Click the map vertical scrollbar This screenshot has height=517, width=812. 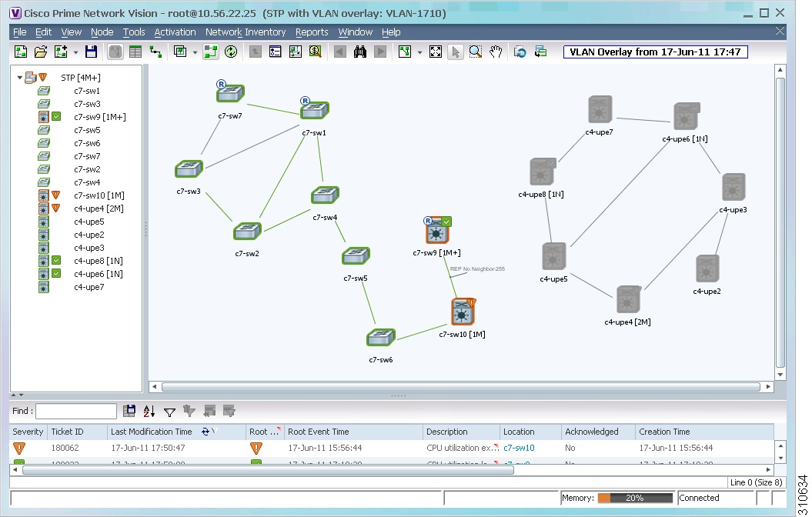[x=780, y=222]
